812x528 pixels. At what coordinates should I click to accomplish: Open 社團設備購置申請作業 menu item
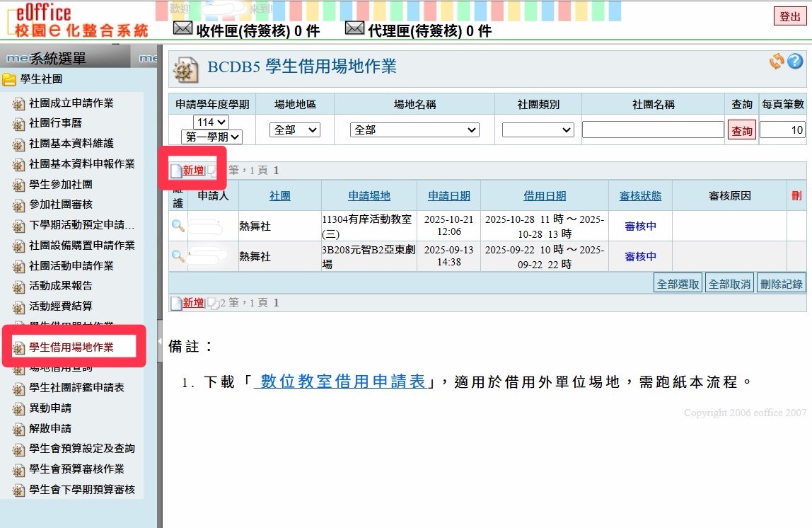(x=82, y=245)
